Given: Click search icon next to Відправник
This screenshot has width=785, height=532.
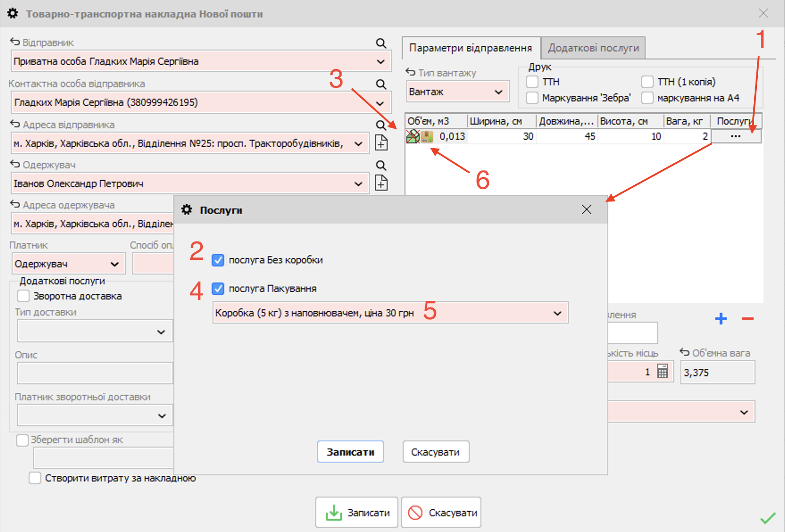Looking at the screenshot, I should (x=380, y=43).
